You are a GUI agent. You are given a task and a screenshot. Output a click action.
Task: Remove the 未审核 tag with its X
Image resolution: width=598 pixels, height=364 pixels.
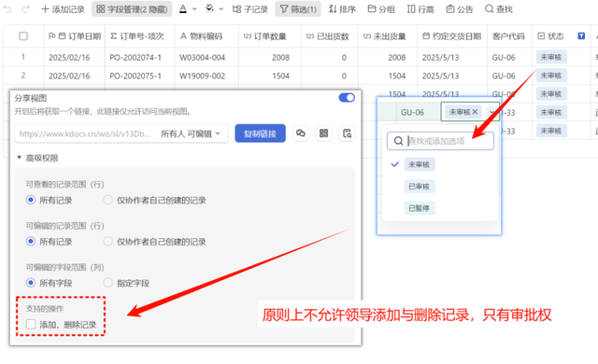coord(475,112)
